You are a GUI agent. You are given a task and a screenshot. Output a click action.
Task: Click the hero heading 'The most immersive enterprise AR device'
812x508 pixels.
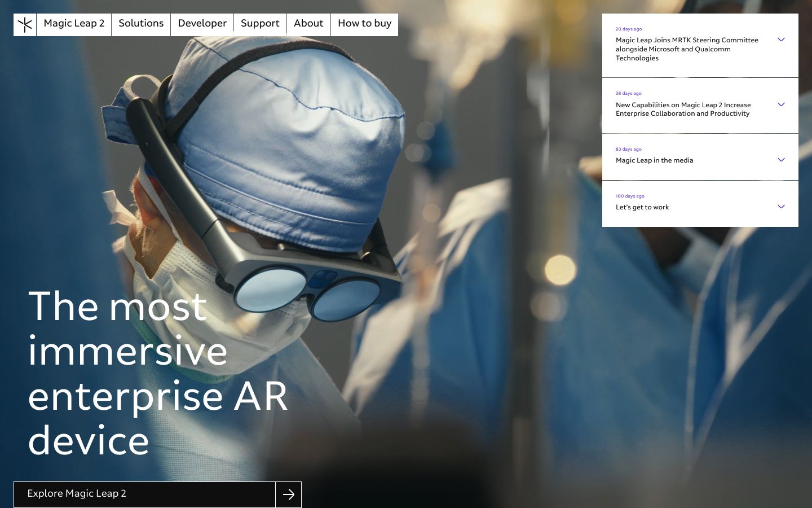158,373
